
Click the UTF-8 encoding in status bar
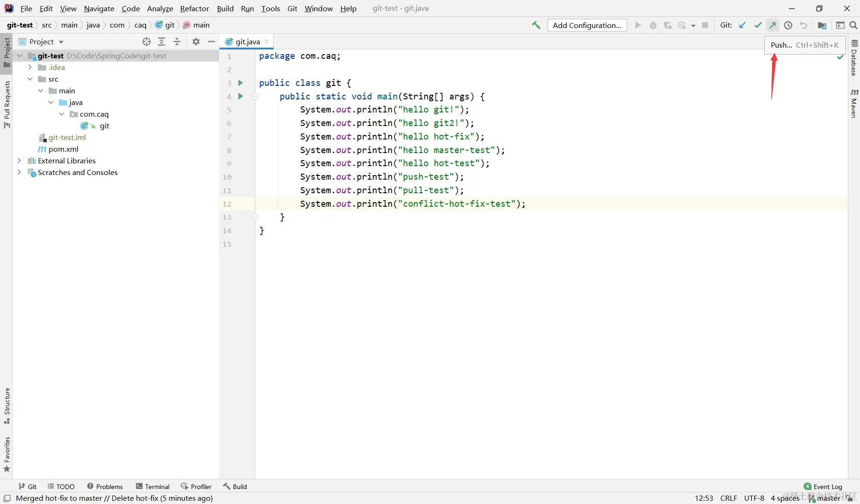pos(754,498)
